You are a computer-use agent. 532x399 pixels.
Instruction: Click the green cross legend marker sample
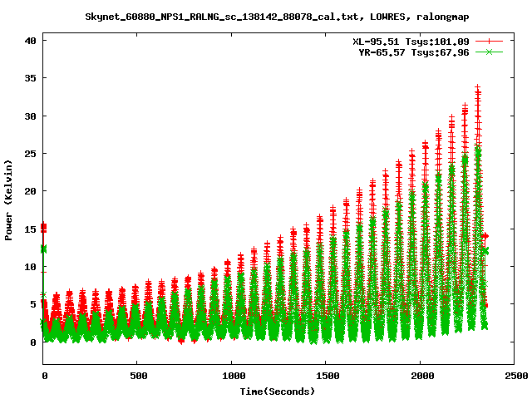pyautogui.click(x=489, y=52)
